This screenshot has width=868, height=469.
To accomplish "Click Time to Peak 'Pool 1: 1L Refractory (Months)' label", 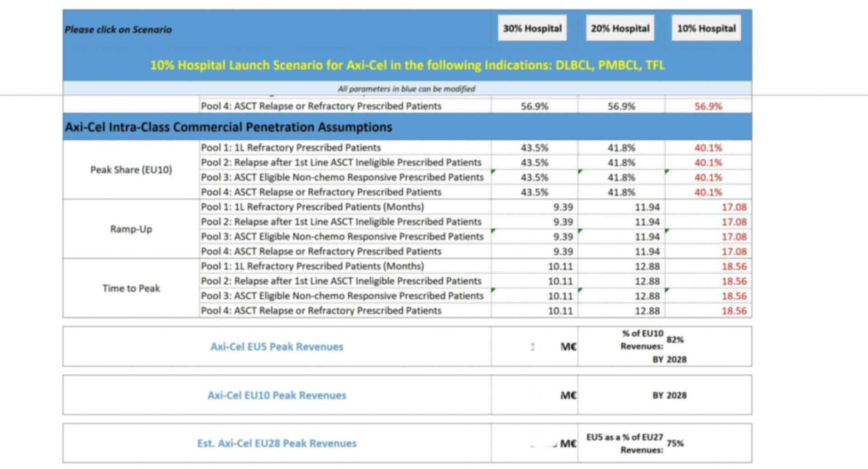I will tap(312, 266).
